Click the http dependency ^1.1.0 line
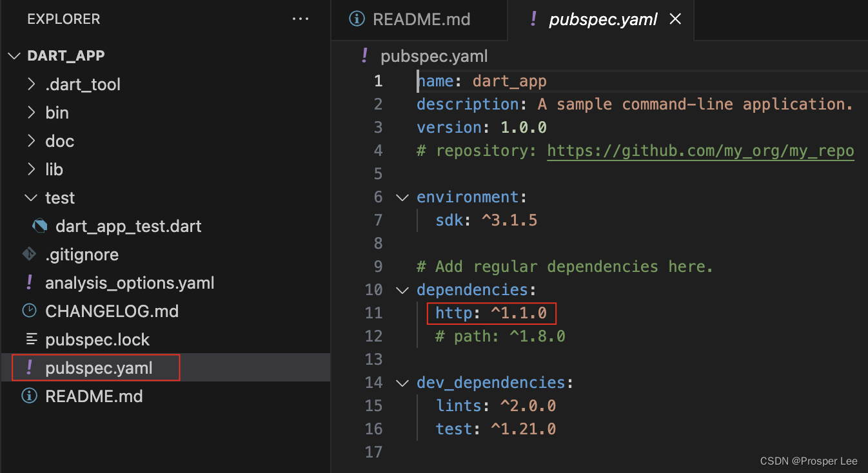The image size is (868, 473). coord(491,313)
